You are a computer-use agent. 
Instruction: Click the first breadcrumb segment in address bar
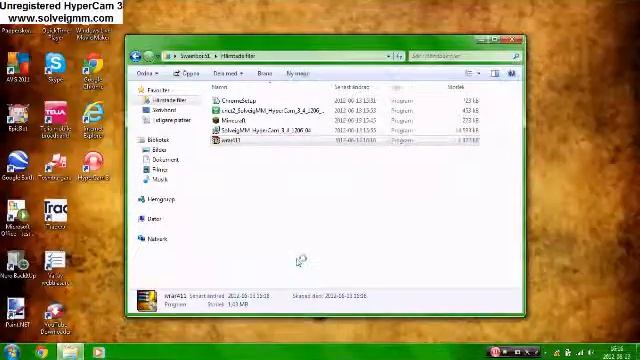click(x=195, y=56)
